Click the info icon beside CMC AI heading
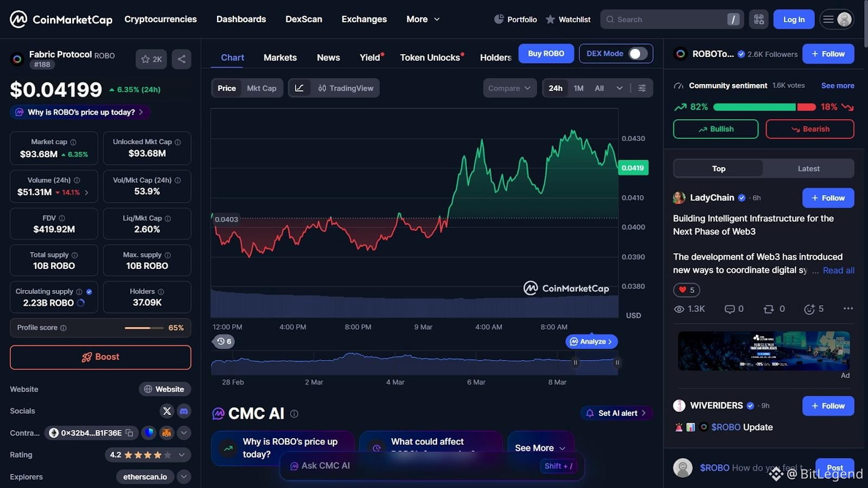 [x=294, y=414]
